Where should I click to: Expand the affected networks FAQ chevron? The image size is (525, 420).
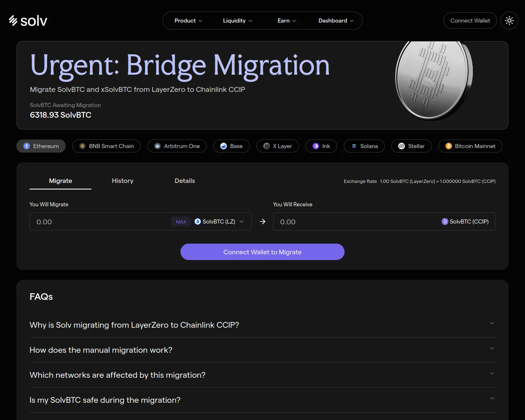click(x=492, y=373)
